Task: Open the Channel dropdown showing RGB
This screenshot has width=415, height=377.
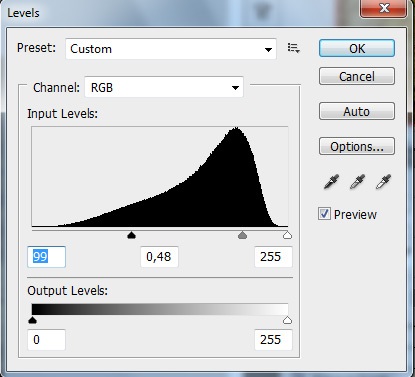Action: click(x=164, y=87)
